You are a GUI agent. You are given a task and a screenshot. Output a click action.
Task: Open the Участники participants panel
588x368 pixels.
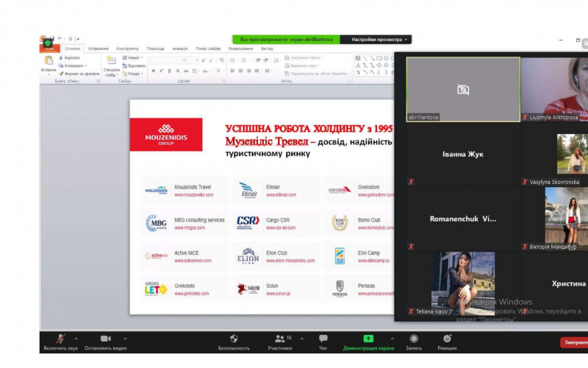[279, 339]
